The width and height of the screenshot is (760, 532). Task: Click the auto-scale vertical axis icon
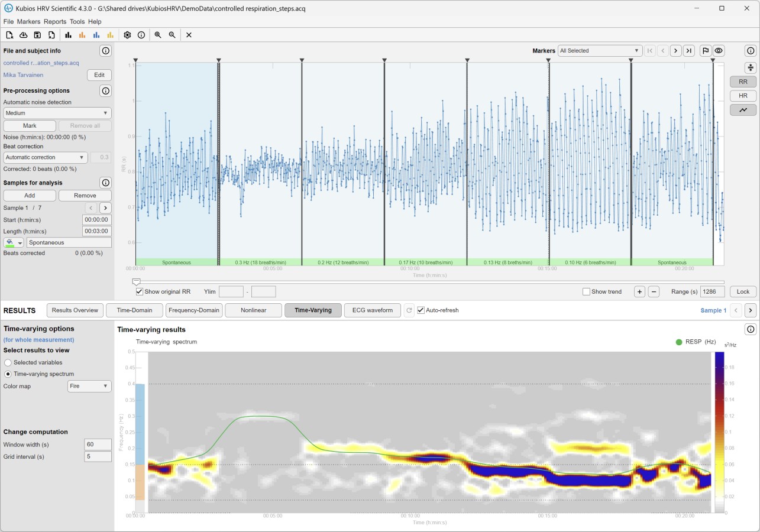(x=751, y=67)
